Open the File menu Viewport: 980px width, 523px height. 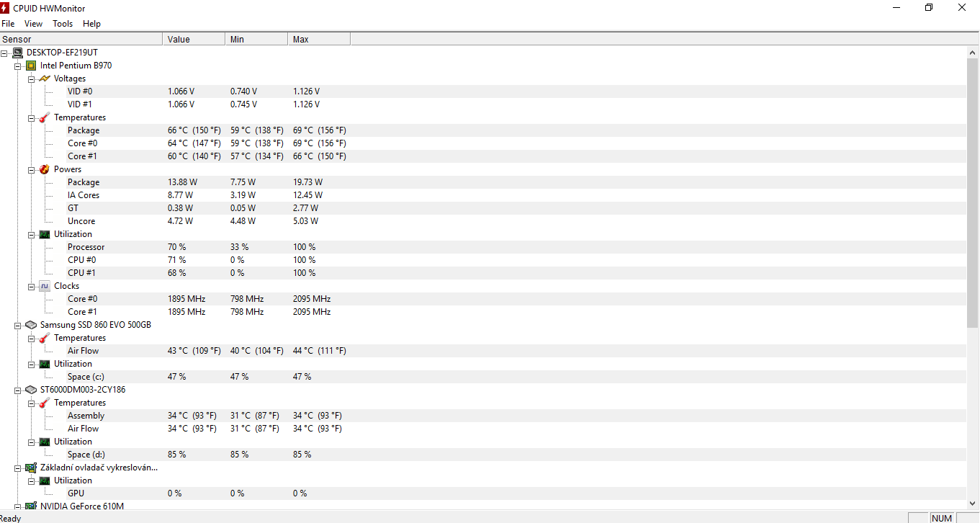[8, 24]
